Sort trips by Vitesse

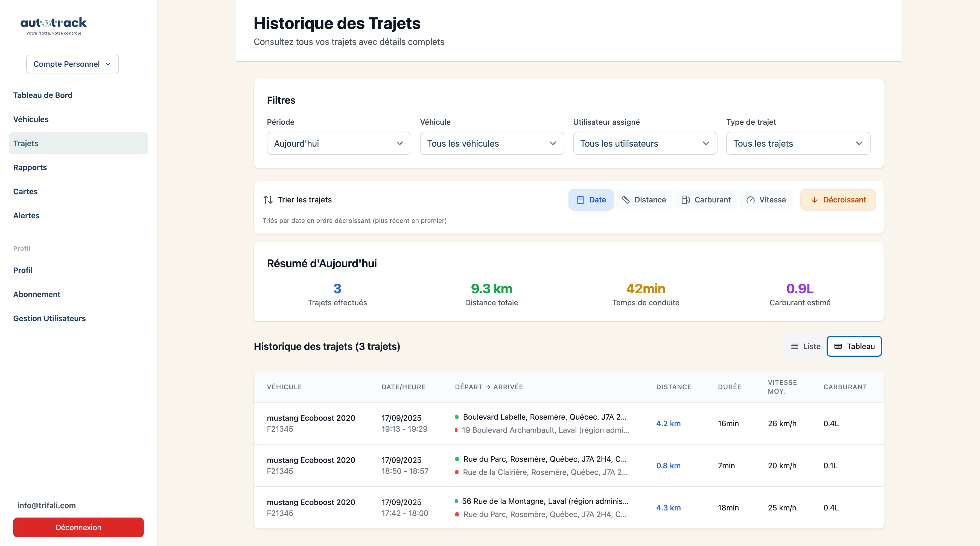tap(766, 200)
